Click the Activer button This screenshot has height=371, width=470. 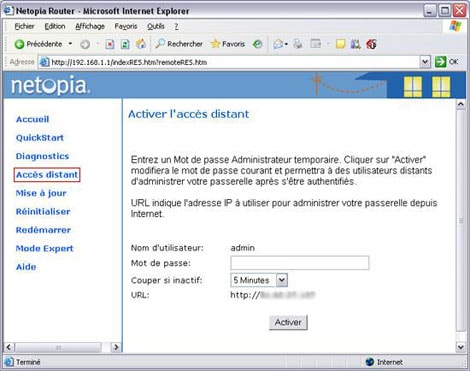(288, 322)
